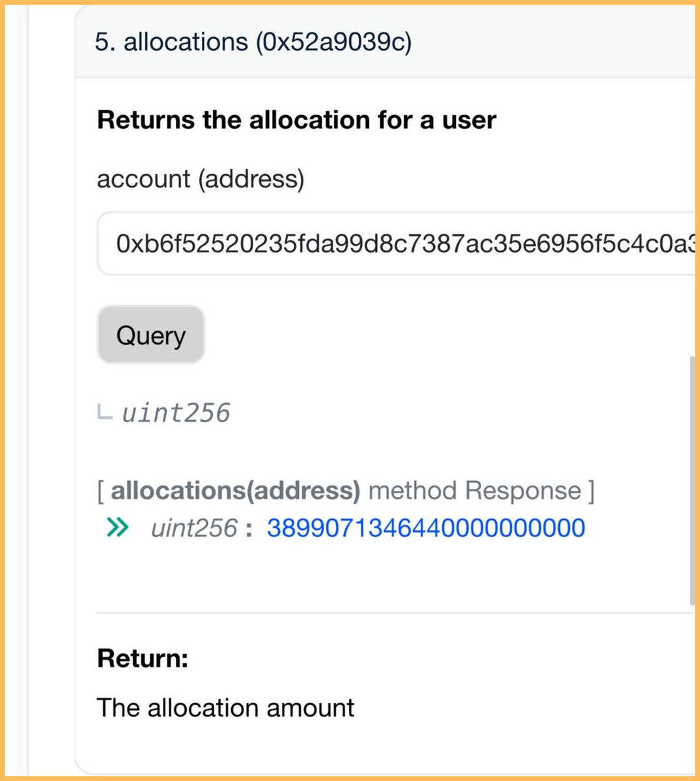Viewport: 700px width, 781px height.
Task: Click the "Return:" heading
Action: 143,658
